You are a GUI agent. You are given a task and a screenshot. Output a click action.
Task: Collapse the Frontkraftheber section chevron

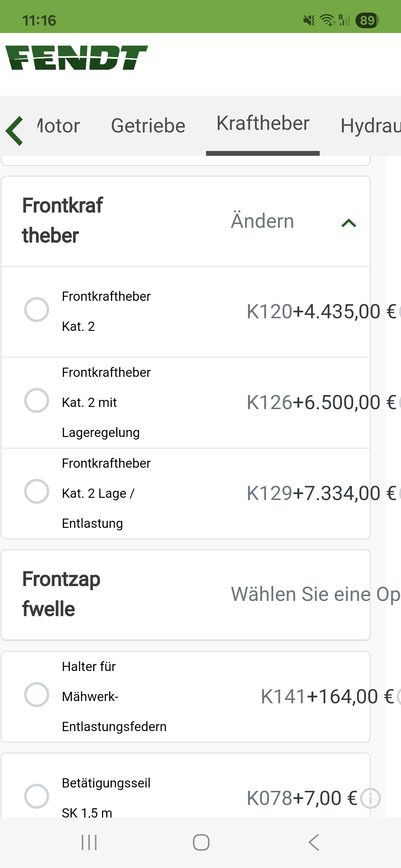pos(349,223)
